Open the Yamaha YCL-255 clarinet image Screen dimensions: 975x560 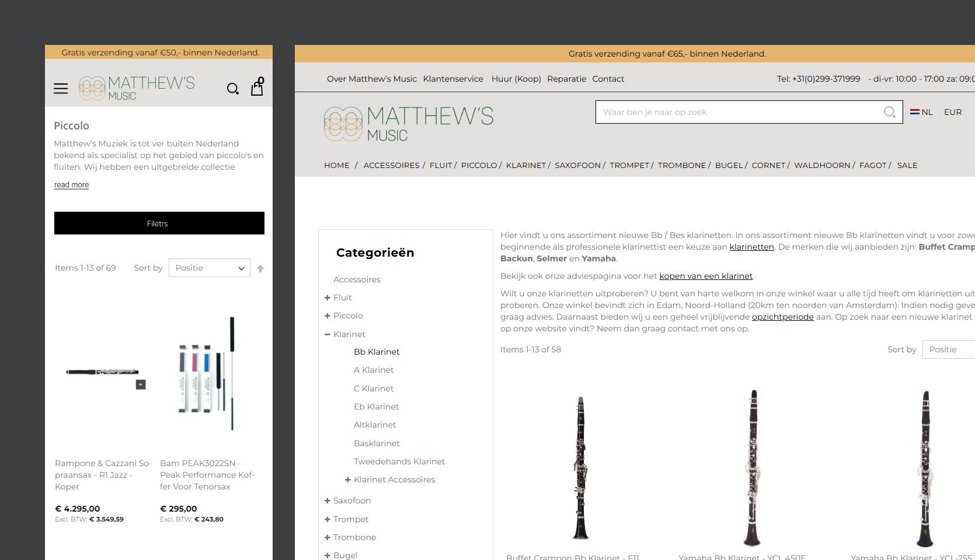pos(925,468)
